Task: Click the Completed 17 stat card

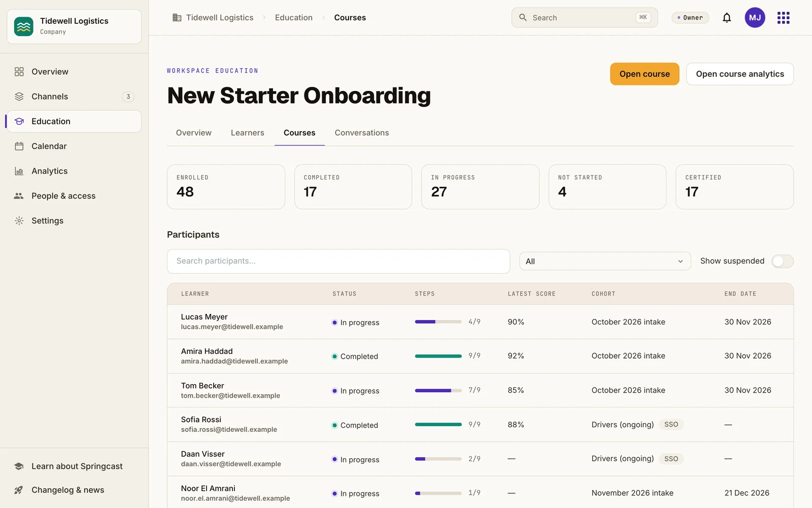Action: 353,187
